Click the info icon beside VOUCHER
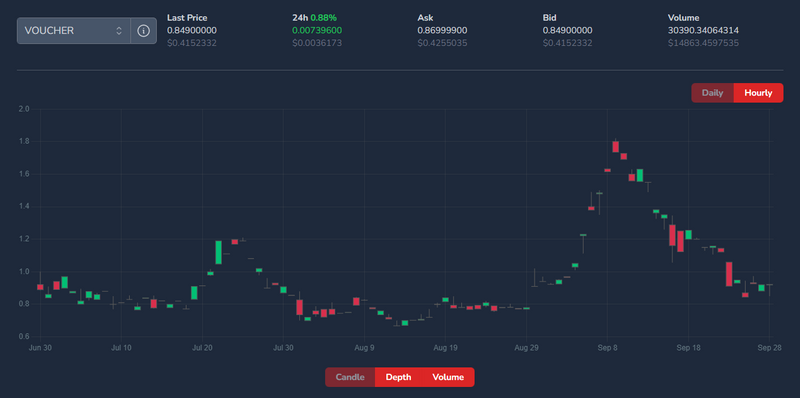This screenshot has height=398, width=800. coord(143,31)
